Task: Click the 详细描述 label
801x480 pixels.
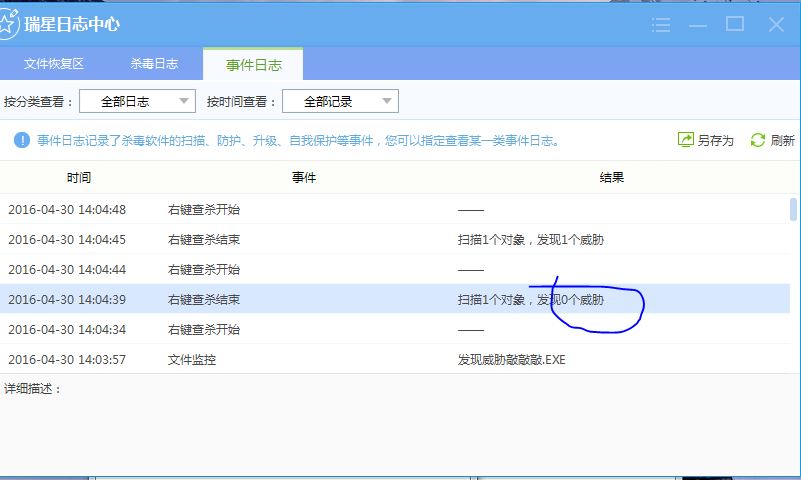Action: tap(32, 389)
